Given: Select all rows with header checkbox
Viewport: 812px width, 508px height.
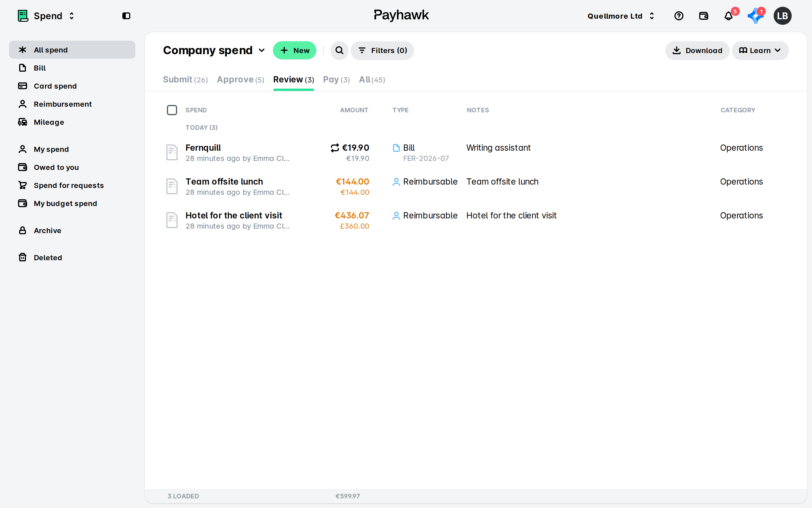Looking at the screenshot, I should point(172,110).
